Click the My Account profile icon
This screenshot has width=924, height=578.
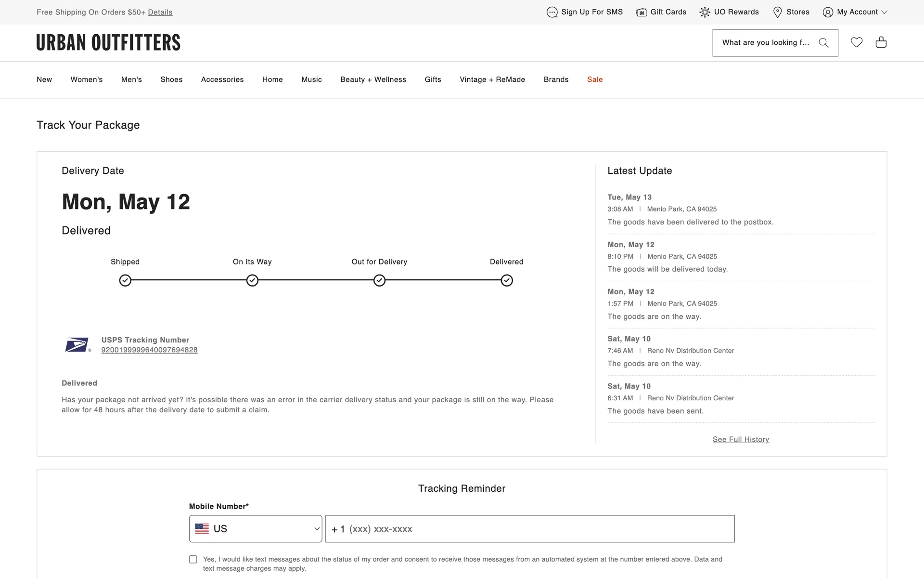point(828,12)
